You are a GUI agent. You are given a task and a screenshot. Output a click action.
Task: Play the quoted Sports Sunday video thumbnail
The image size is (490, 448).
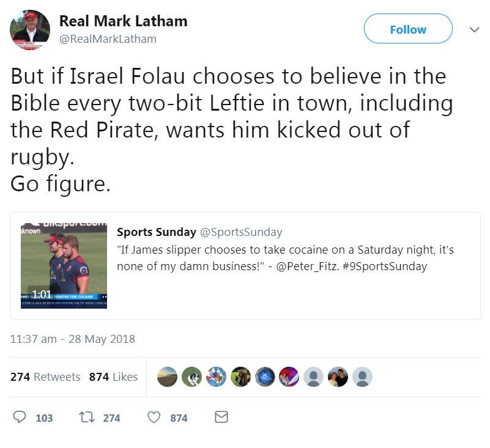pos(64,266)
